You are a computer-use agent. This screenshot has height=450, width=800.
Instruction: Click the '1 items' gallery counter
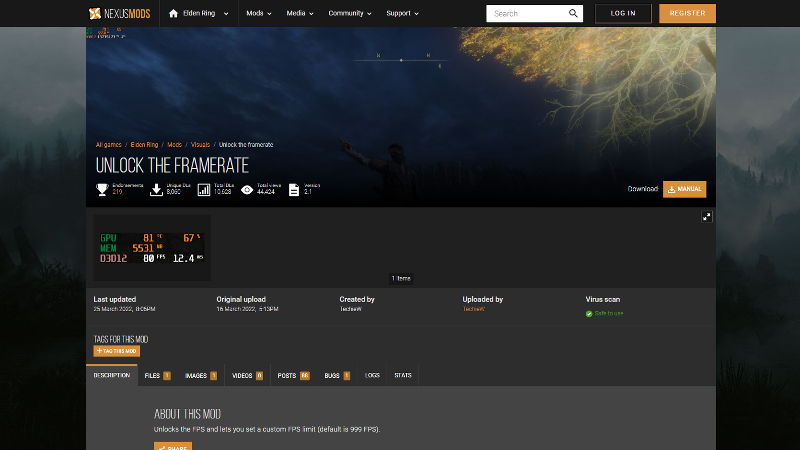click(x=401, y=279)
